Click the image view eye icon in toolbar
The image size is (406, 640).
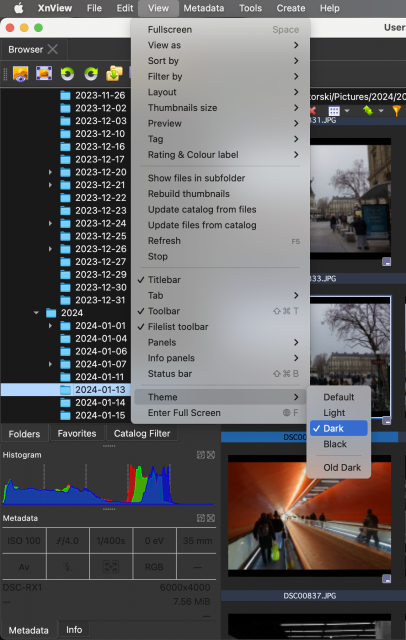pos(20,73)
